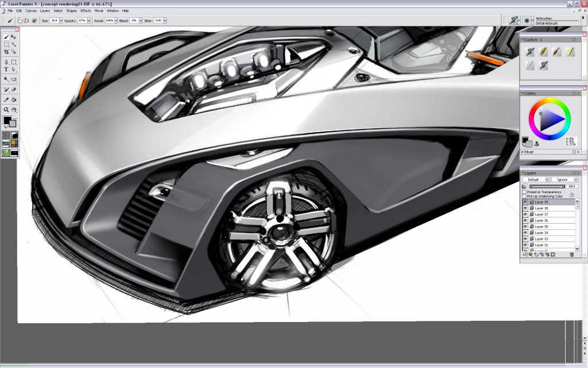
Task: Click the trash icon in the Layers panel
Action: tap(571, 254)
